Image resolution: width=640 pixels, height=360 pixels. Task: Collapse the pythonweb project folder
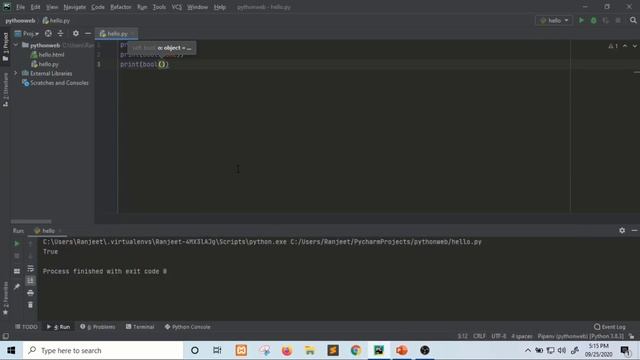pyautogui.click(x=16, y=45)
